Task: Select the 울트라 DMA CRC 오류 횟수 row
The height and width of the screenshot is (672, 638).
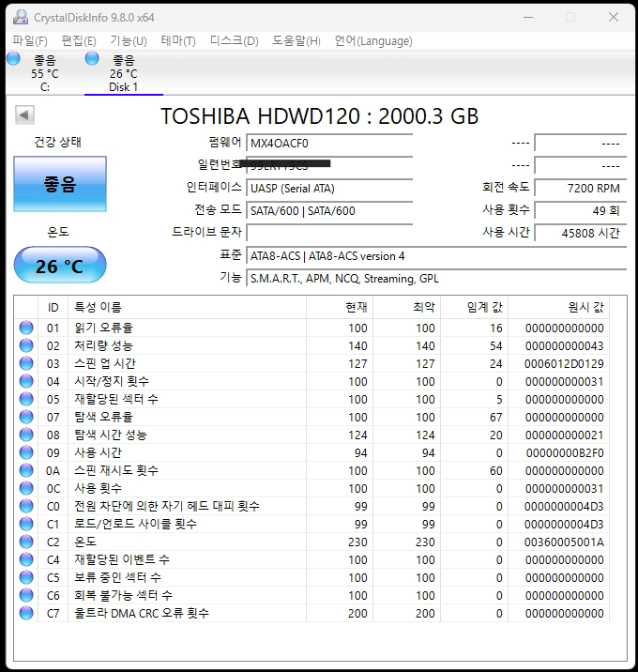Action: [x=311, y=613]
